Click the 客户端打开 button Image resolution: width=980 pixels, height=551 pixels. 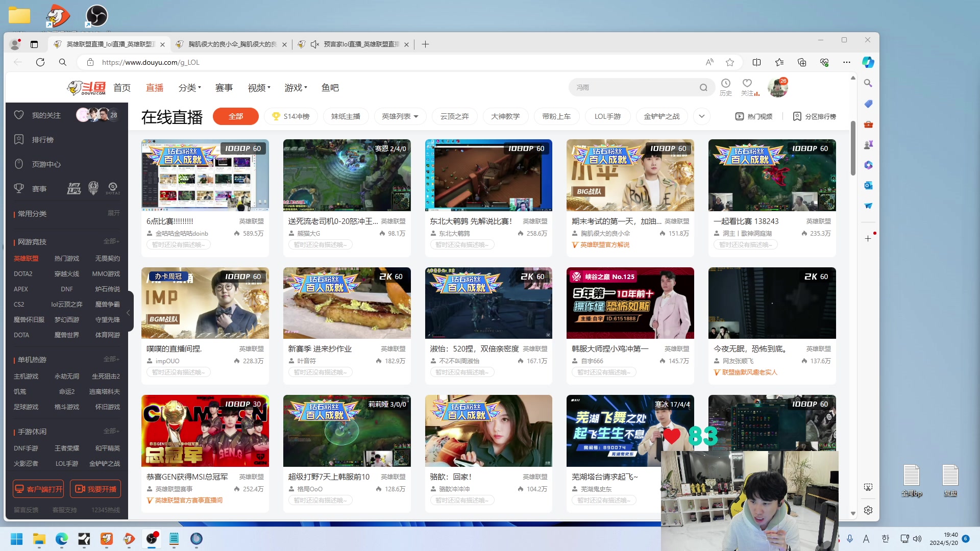coord(38,489)
